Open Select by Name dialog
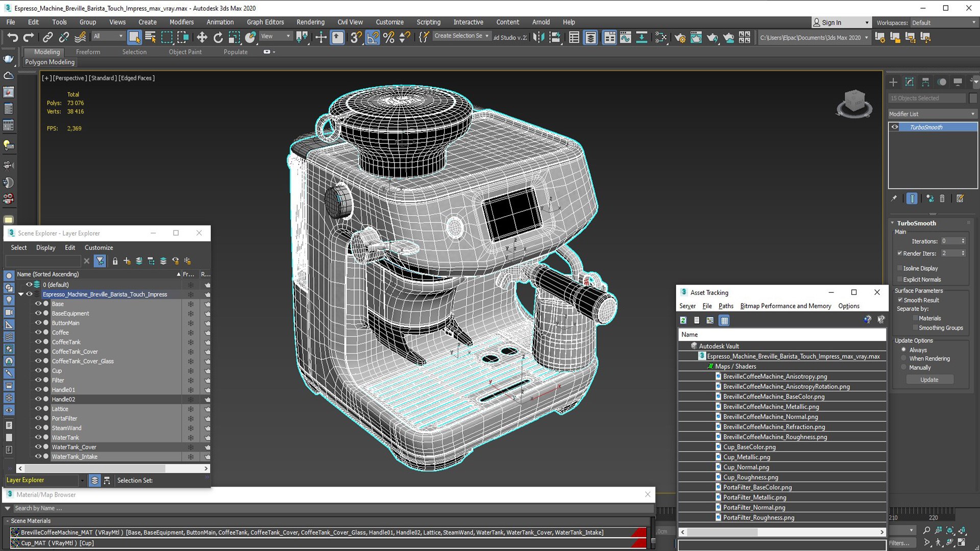This screenshot has width=980, height=551. click(151, 37)
